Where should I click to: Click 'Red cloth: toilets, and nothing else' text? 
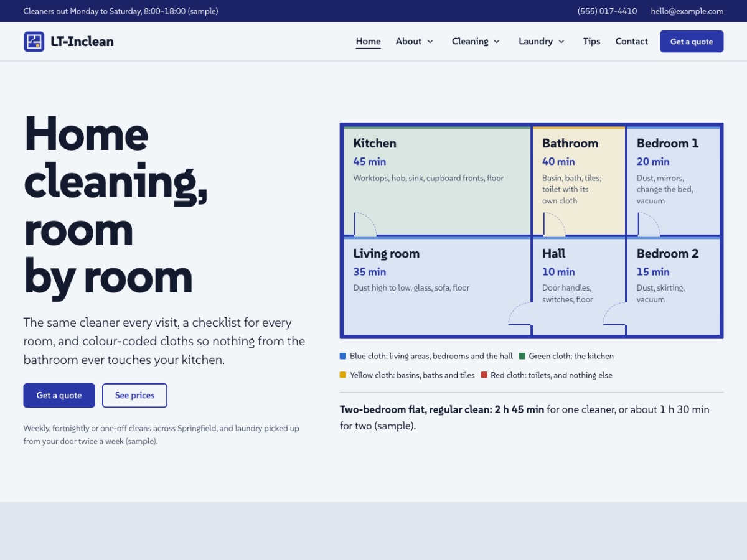(552, 375)
